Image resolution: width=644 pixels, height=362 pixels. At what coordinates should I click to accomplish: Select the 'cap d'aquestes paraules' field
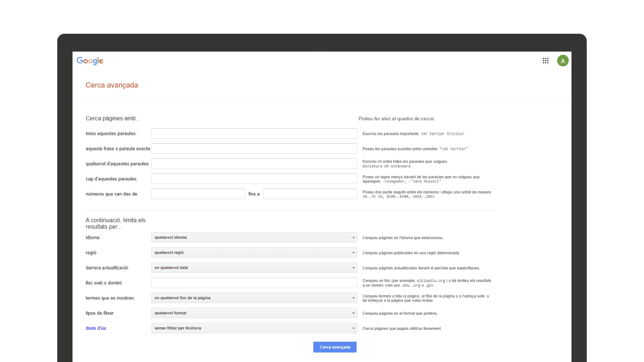[254, 179]
